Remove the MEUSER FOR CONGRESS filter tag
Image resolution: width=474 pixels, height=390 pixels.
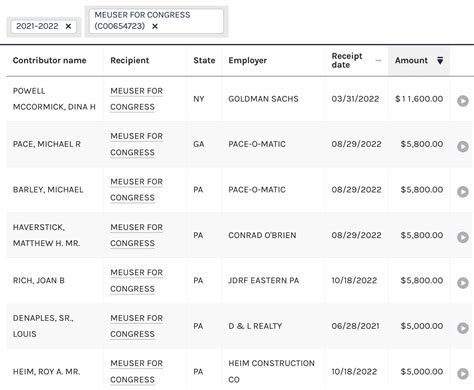pyautogui.click(x=155, y=26)
